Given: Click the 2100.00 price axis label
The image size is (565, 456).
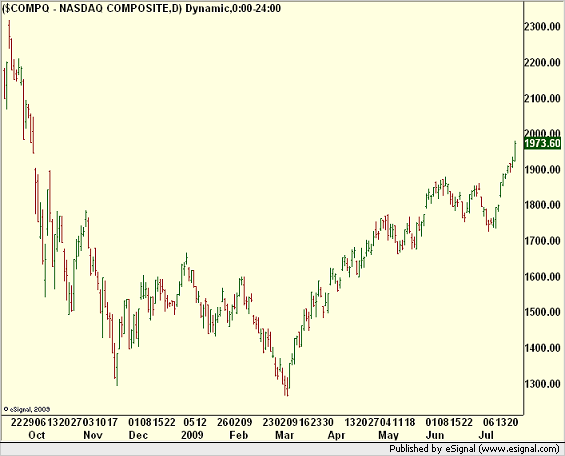Looking at the screenshot, I should [x=542, y=98].
